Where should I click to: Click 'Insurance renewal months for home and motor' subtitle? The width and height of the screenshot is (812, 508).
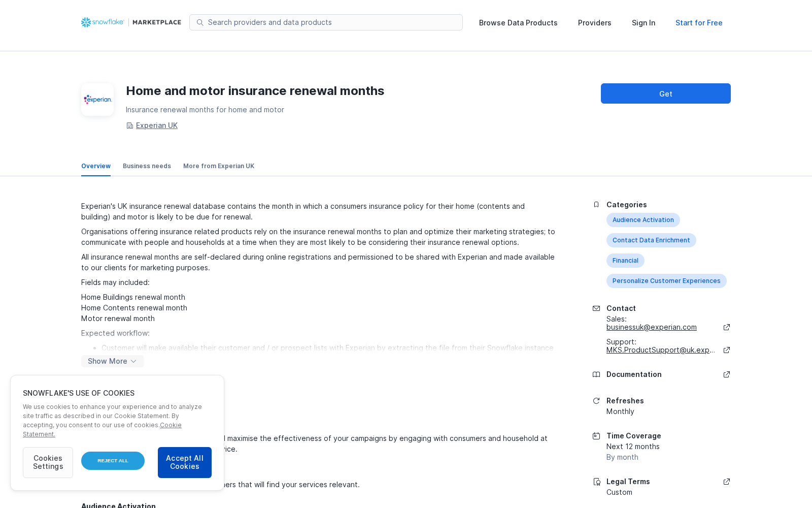coord(205,110)
